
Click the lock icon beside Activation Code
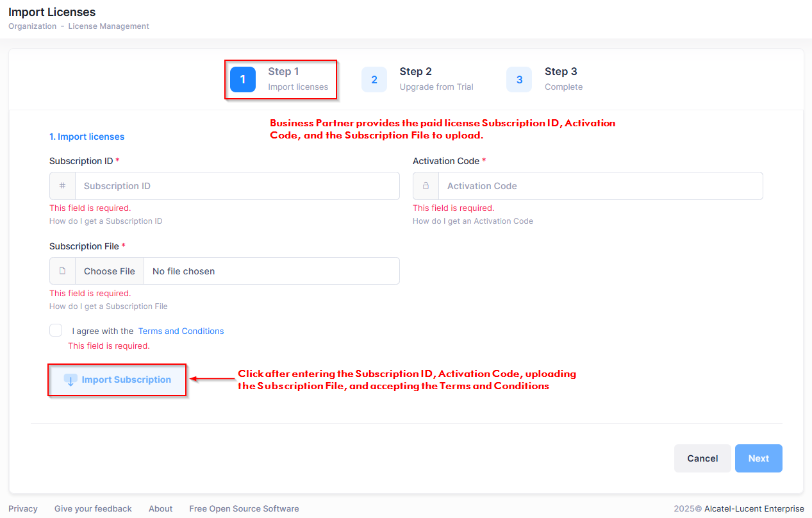pyautogui.click(x=426, y=186)
